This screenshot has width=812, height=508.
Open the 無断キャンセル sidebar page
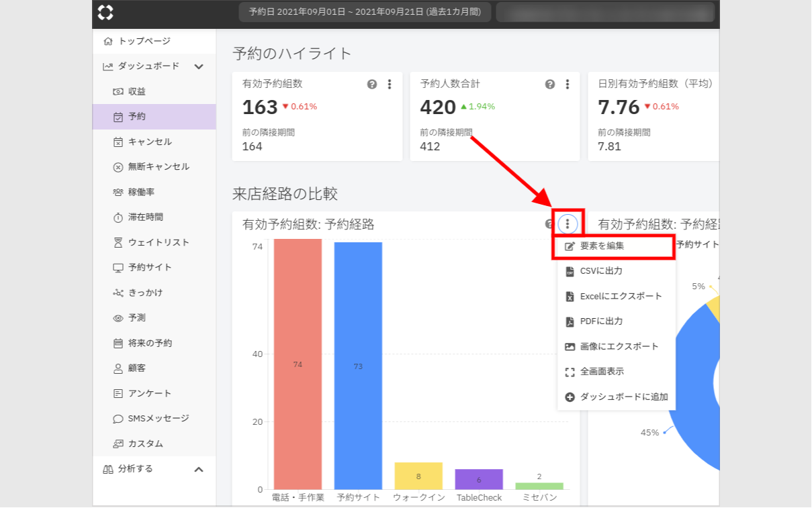[x=159, y=167]
